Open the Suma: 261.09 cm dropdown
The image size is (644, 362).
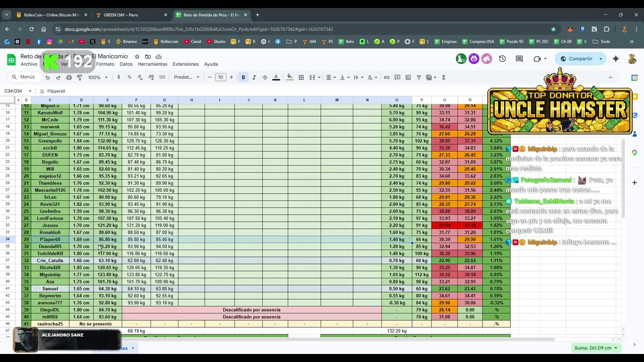(596, 348)
